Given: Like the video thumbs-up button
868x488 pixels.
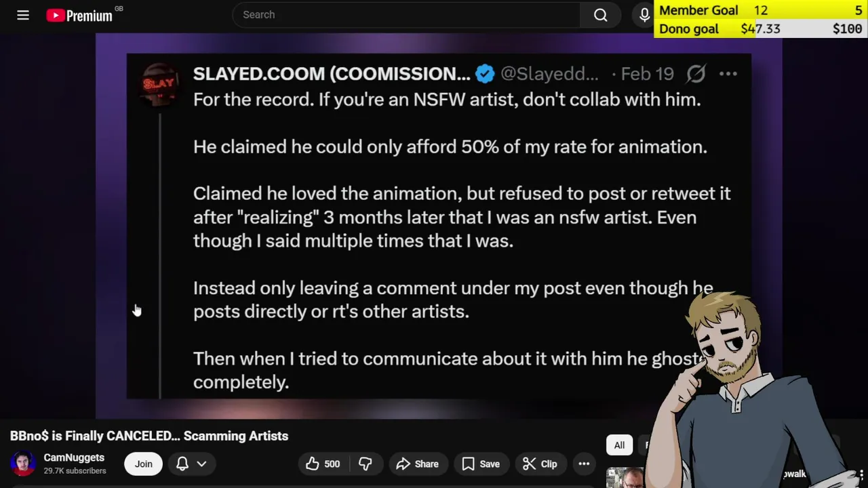Looking at the screenshot, I should 322,464.
